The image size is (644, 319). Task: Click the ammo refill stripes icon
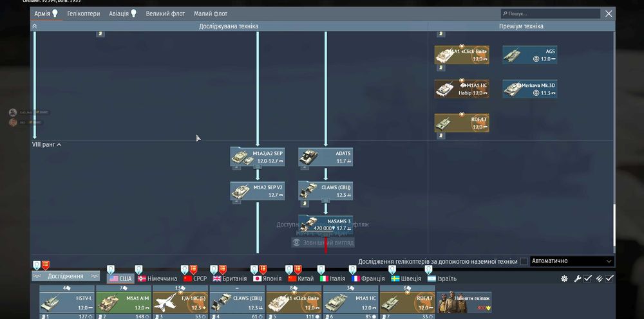click(x=599, y=279)
